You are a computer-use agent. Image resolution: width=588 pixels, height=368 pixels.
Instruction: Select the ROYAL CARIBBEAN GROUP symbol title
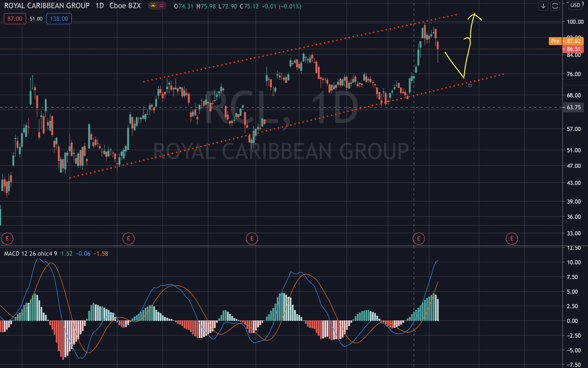pyautogui.click(x=47, y=6)
